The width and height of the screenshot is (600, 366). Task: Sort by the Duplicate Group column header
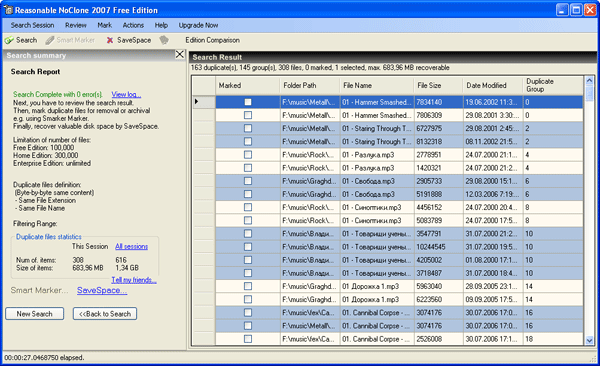(553, 85)
